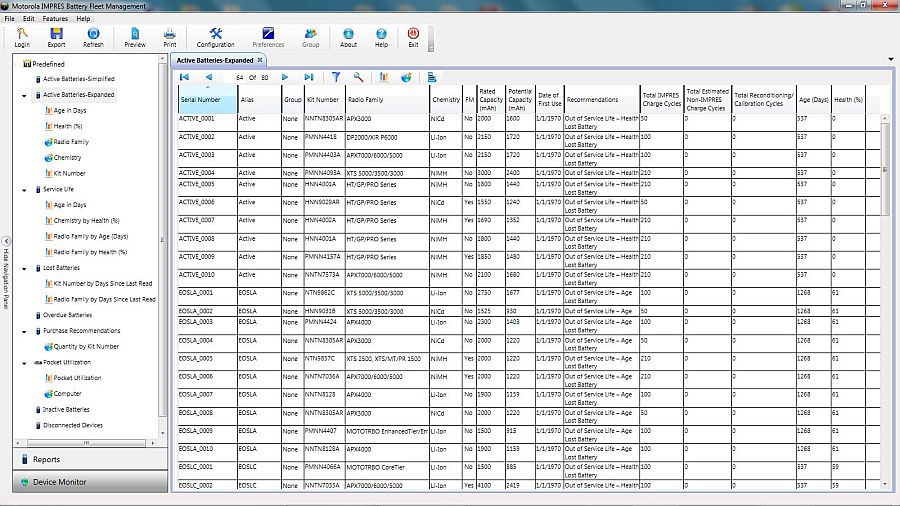Open Quantity by Kit Number report
The width and height of the screenshot is (900, 506).
pyautogui.click(x=86, y=347)
